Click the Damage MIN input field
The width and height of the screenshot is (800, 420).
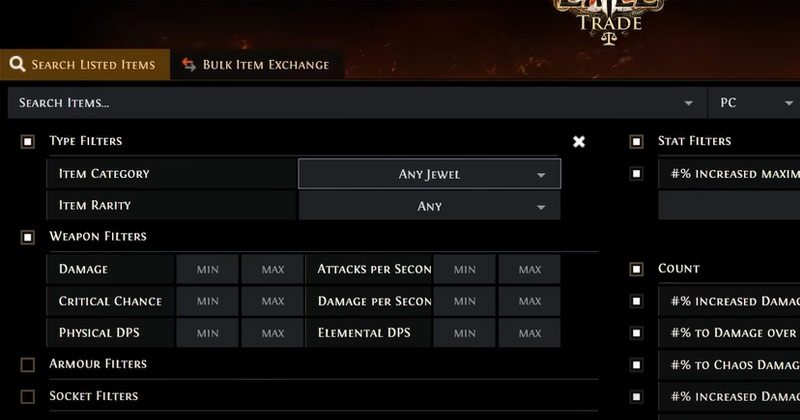[x=208, y=269]
